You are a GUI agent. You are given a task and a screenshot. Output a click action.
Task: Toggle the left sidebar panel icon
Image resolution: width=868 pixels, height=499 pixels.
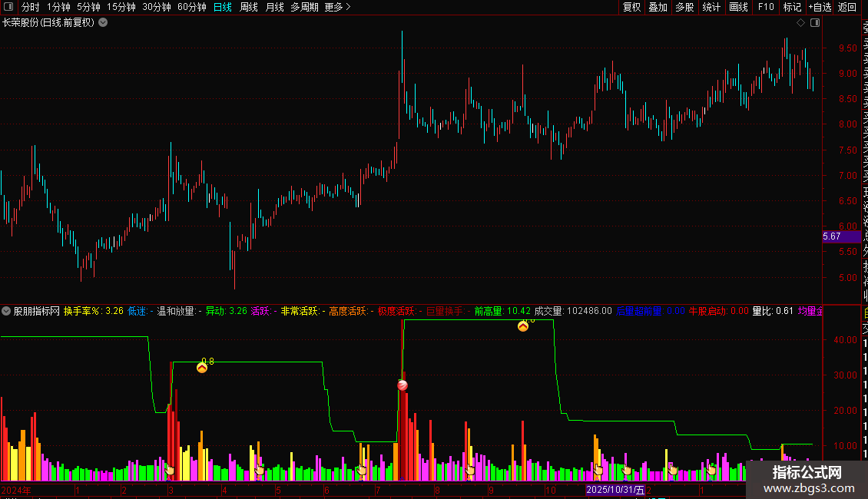[x=8, y=7]
